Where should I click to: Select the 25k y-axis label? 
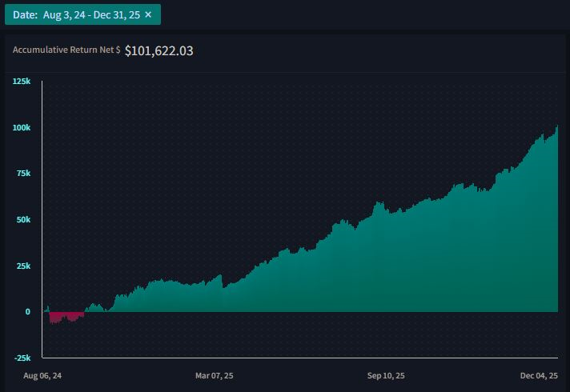click(x=24, y=266)
